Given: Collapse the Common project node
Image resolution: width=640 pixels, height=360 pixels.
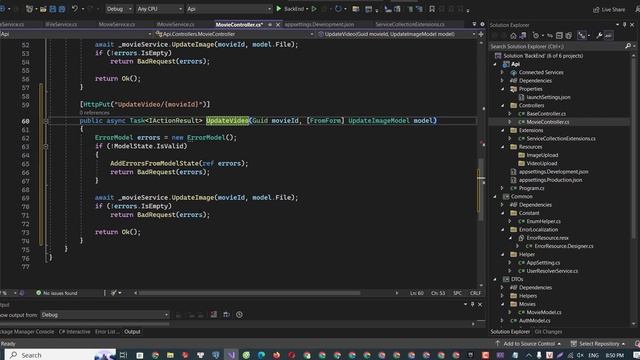Looking at the screenshot, I should click(x=495, y=196).
